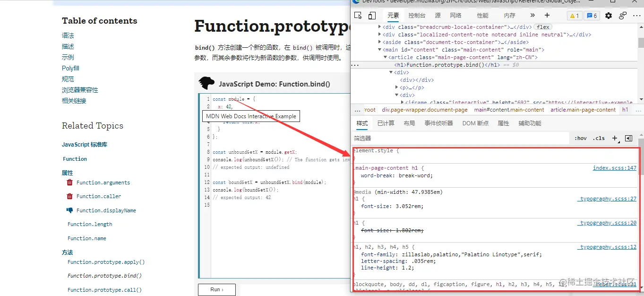Open the 网络 tab

[455, 16]
